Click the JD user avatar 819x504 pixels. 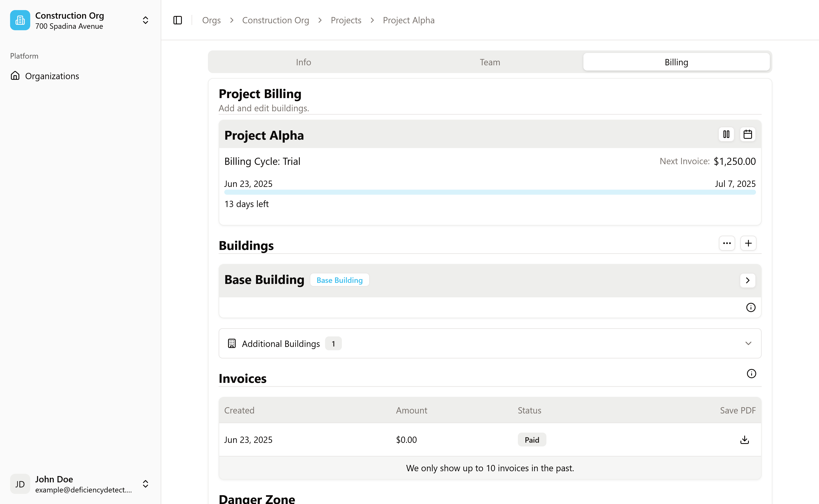pyautogui.click(x=20, y=484)
